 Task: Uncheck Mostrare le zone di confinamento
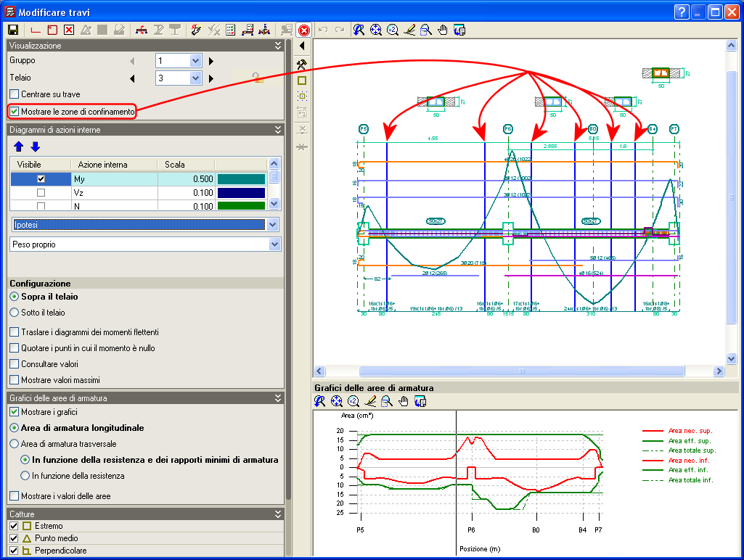coord(15,112)
